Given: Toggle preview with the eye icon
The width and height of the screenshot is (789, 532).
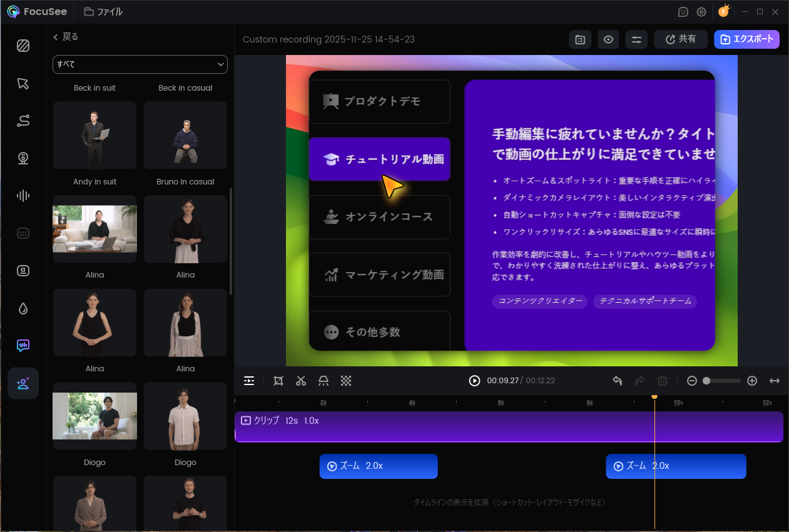Looking at the screenshot, I should (608, 39).
